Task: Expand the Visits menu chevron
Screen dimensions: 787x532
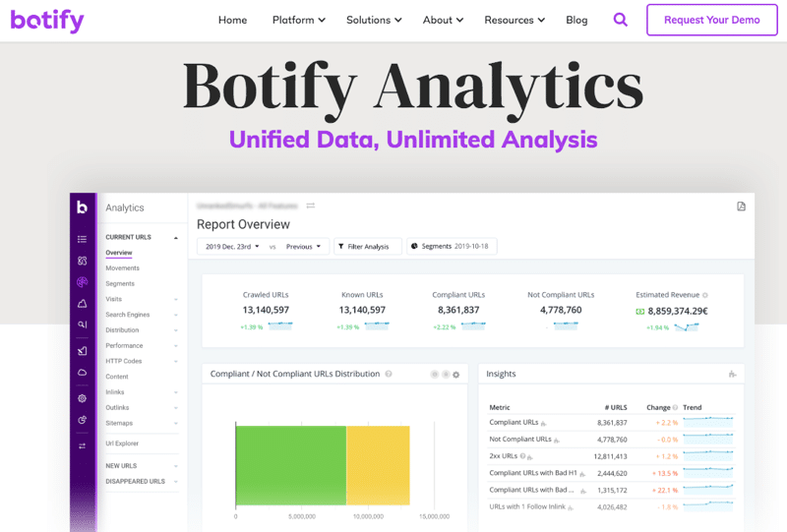Action: [176, 299]
